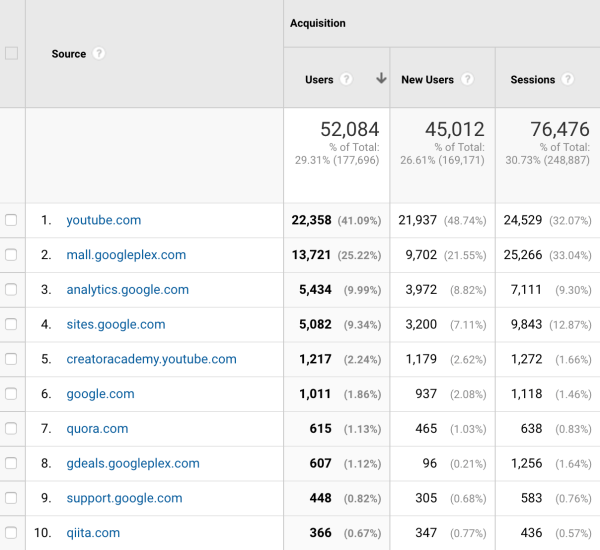The image size is (600, 550).
Task: Select youtube.com sessions value 24,529
Action: coord(523,220)
